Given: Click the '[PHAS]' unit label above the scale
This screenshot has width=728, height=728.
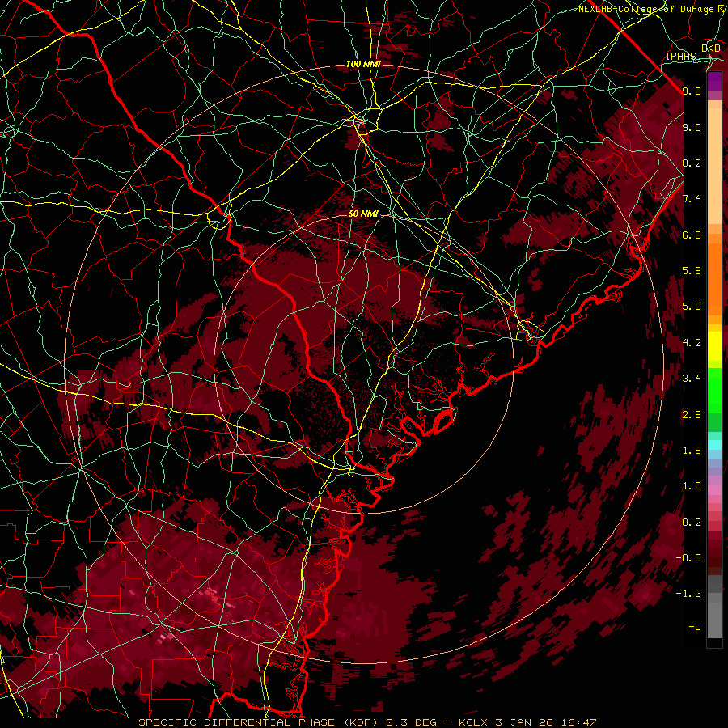Looking at the screenshot, I should point(684,57).
